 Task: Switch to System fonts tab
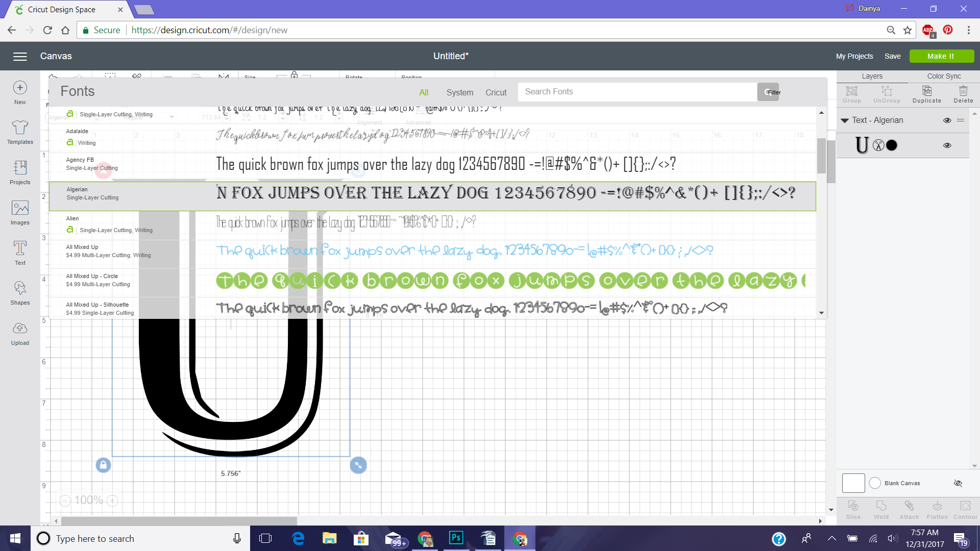460,92
